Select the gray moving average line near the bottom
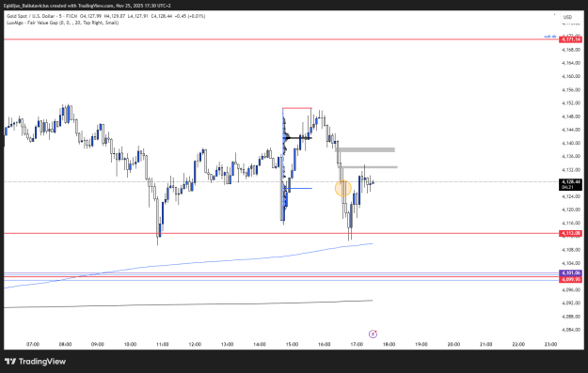Viewport: 588px width, 373px height. pyautogui.click(x=187, y=304)
